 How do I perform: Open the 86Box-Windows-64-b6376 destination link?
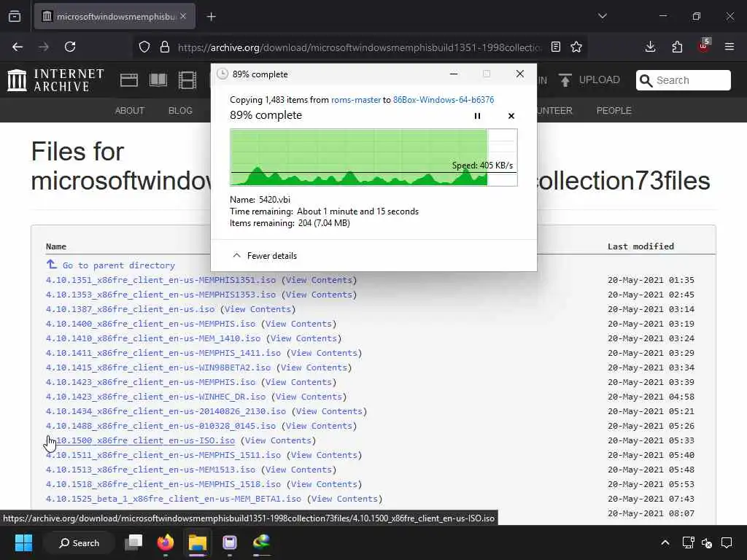(444, 99)
